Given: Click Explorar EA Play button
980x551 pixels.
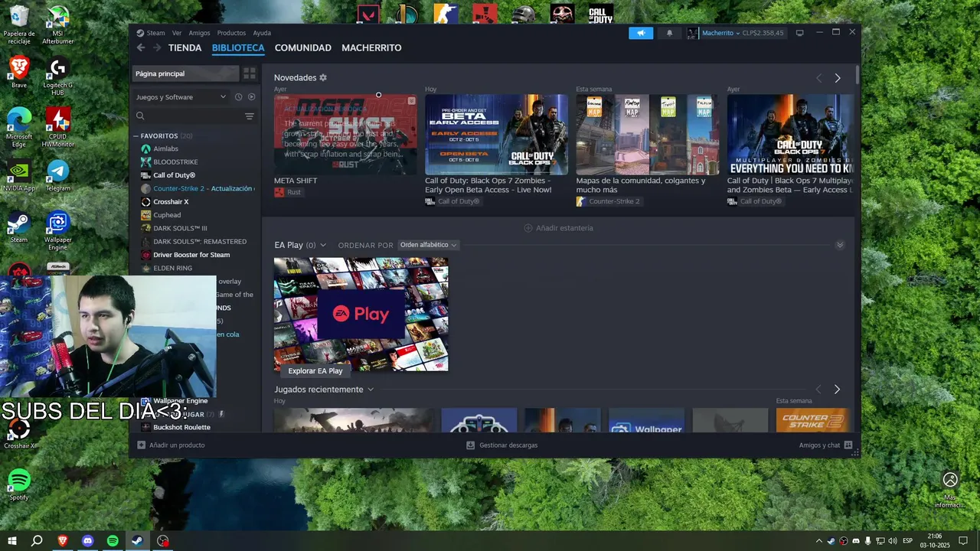Looking at the screenshot, I should (315, 371).
